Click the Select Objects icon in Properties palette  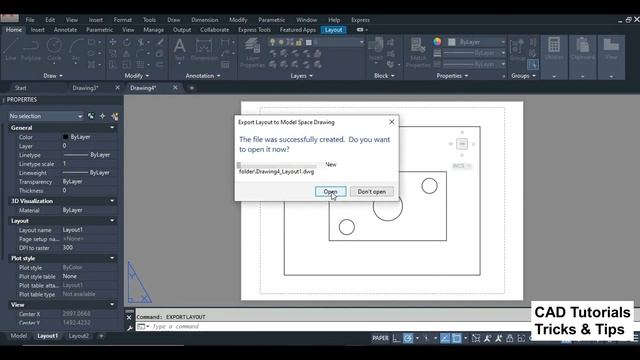[102, 116]
